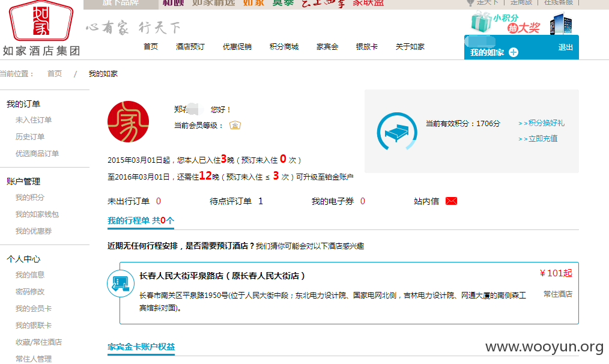This screenshot has width=609, height=364.
Task: Open the 小积分抽大奖 promotion banner
Action: pyautogui.click(x=521, y=23)
